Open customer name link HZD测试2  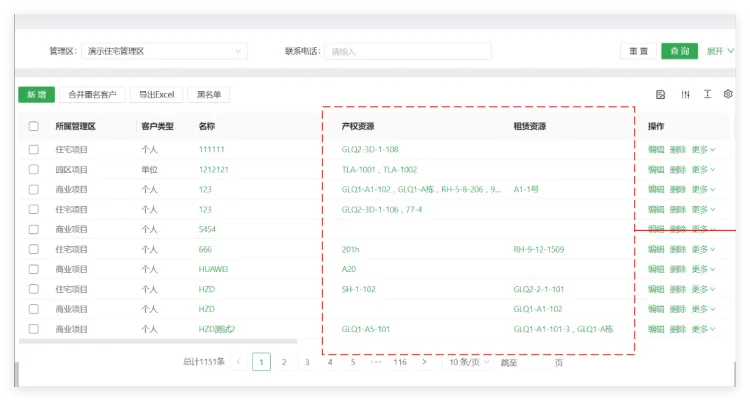coord(217,329)
